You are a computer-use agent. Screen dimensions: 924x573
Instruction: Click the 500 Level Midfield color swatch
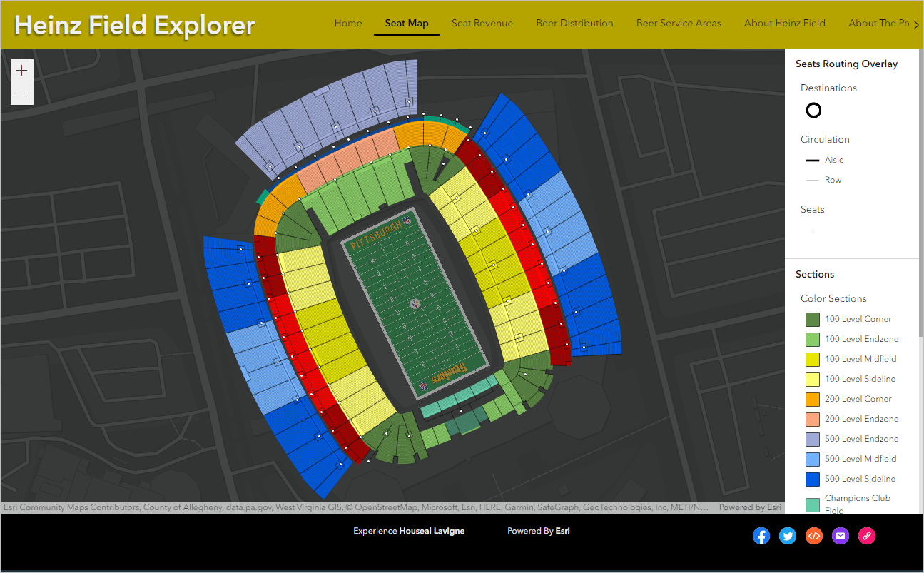click(x=813, y=459)
